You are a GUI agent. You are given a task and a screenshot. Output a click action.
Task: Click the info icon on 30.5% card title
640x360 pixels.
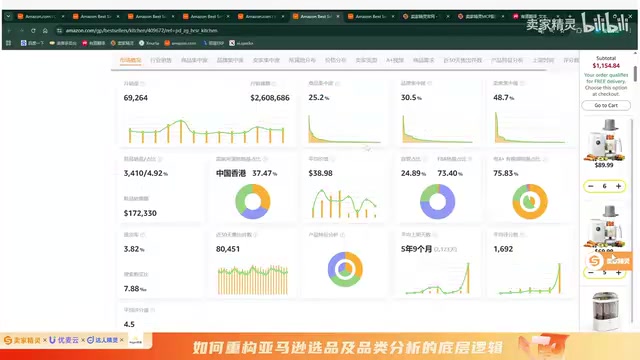coord(430,83)
